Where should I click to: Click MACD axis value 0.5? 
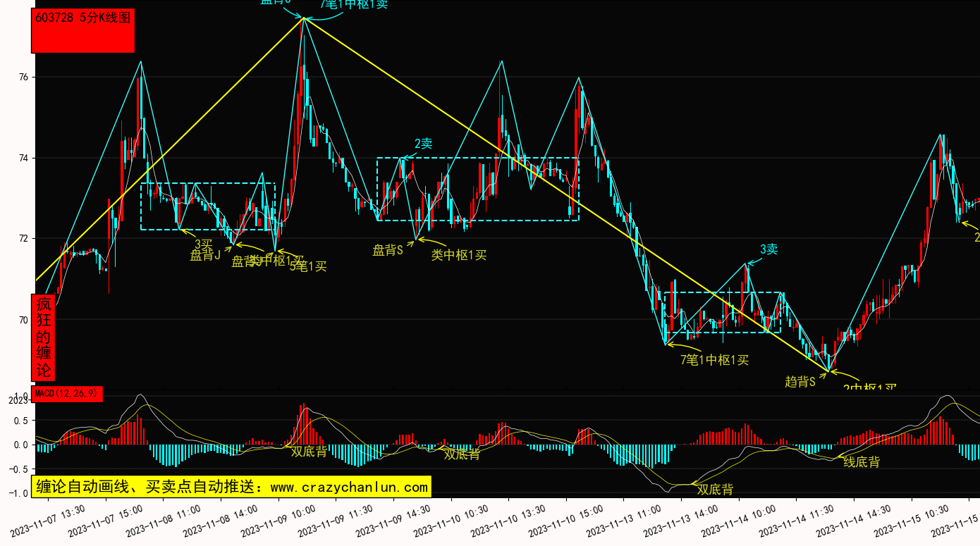(21, 421)
